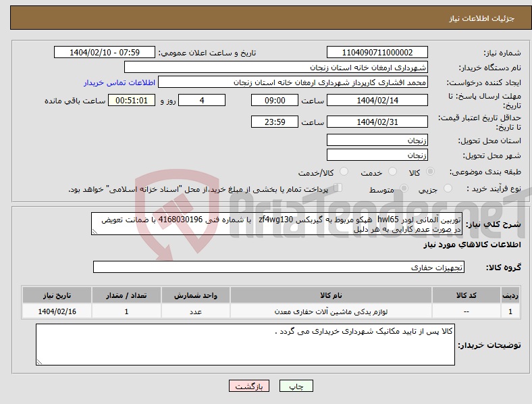Screen dimensions: 532x404
Task: Click the buyer name field شهرداری ارمغان خانه
Action: point(276,67)
